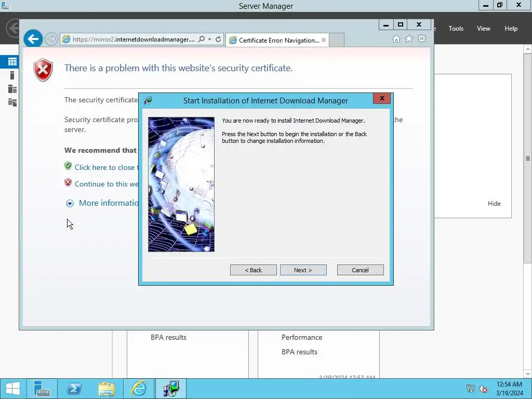Click the search magnifier in address bar
532x399 pixels.
point(201,39)
